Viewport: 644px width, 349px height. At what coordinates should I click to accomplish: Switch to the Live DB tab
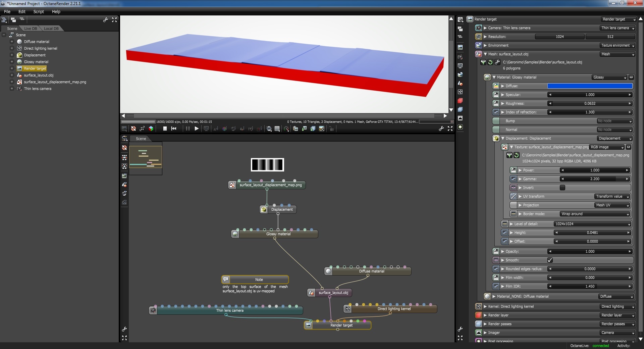31,29
